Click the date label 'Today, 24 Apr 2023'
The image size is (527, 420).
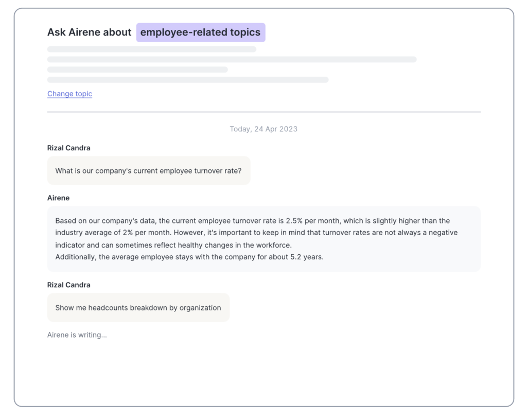(x=263, y=129)
